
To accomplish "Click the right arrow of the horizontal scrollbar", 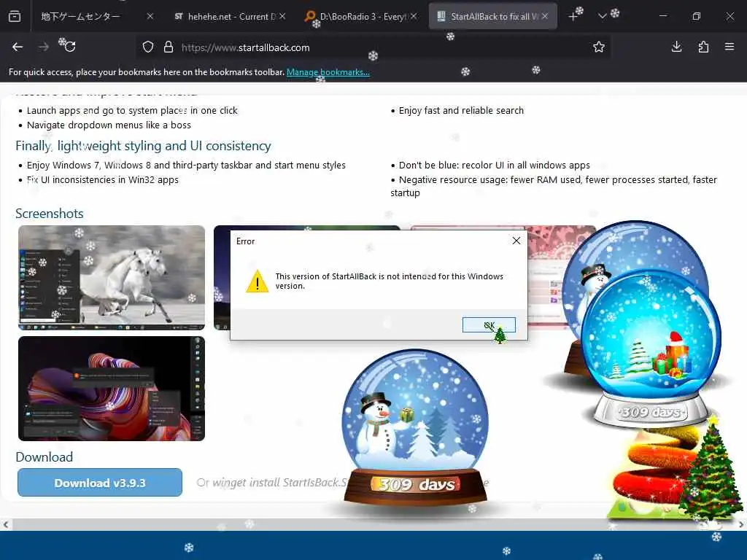I will pos(741,524).
